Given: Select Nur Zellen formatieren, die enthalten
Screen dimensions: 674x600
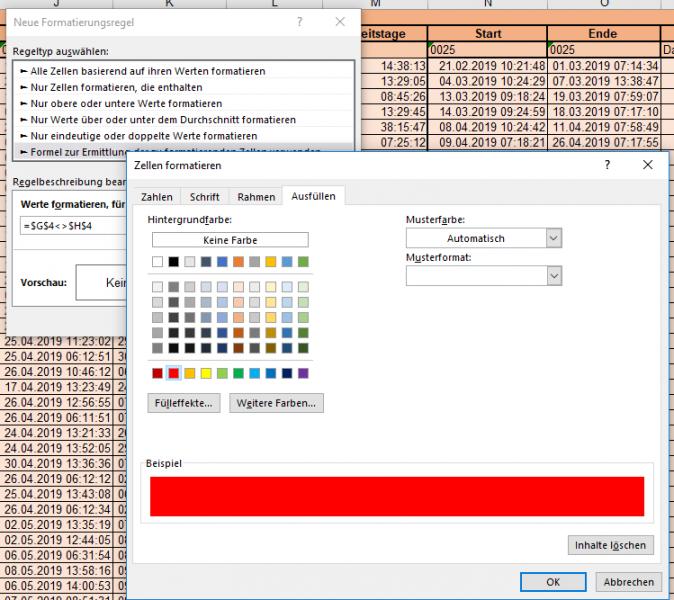Looking at the screenshot, I should (184, 87).
